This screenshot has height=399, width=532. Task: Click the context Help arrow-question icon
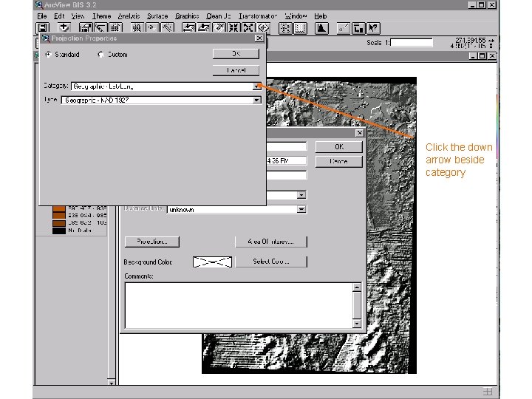tap(373, 28)
